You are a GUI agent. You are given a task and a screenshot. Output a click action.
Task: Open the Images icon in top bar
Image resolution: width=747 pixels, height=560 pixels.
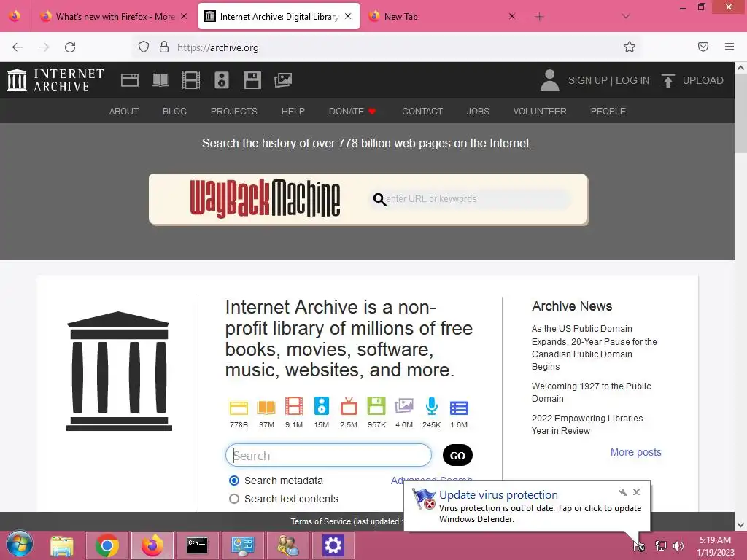point(283,80)
